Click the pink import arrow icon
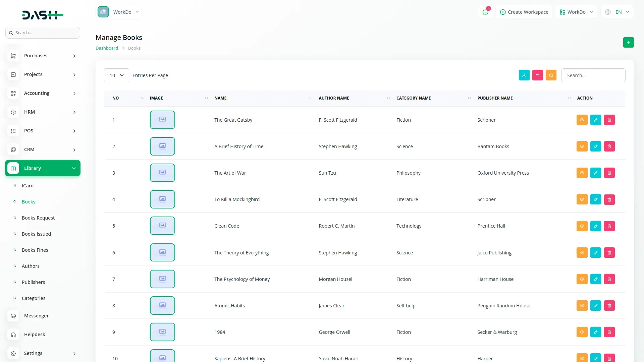Image resolution: width=644 pixels, height=362 pixels. 537,75
